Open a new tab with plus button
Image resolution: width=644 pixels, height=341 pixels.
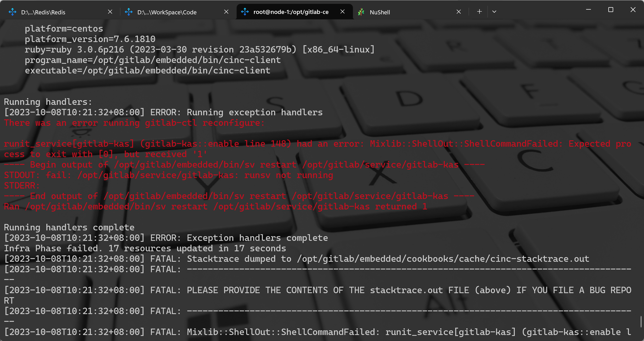[x=479, y=11]
